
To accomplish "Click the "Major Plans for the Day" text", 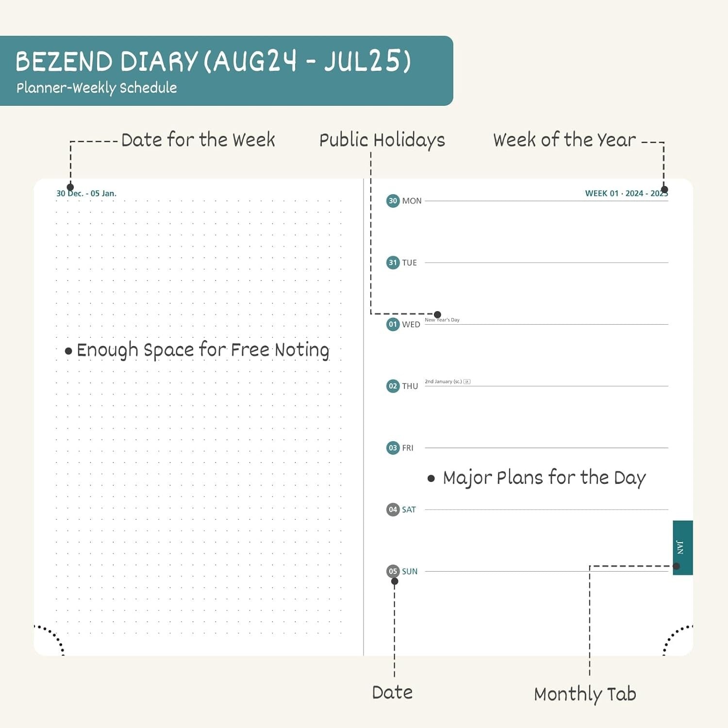I will [544, 478].
